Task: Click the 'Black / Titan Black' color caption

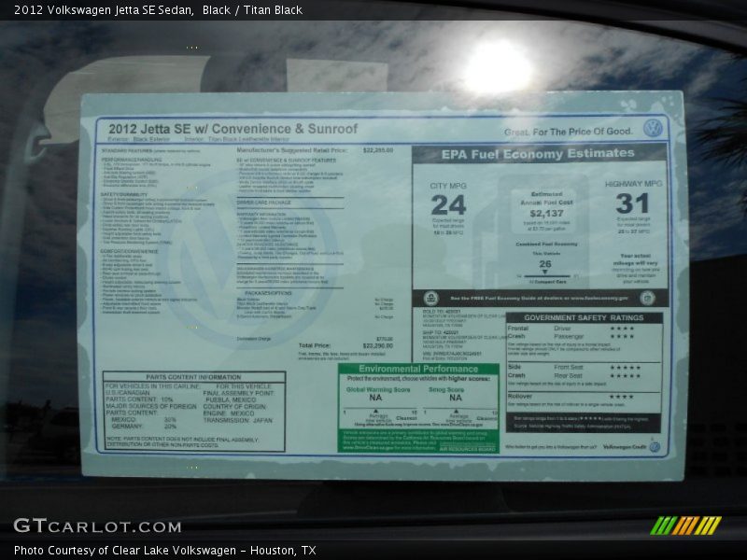Action: point(252,10)
